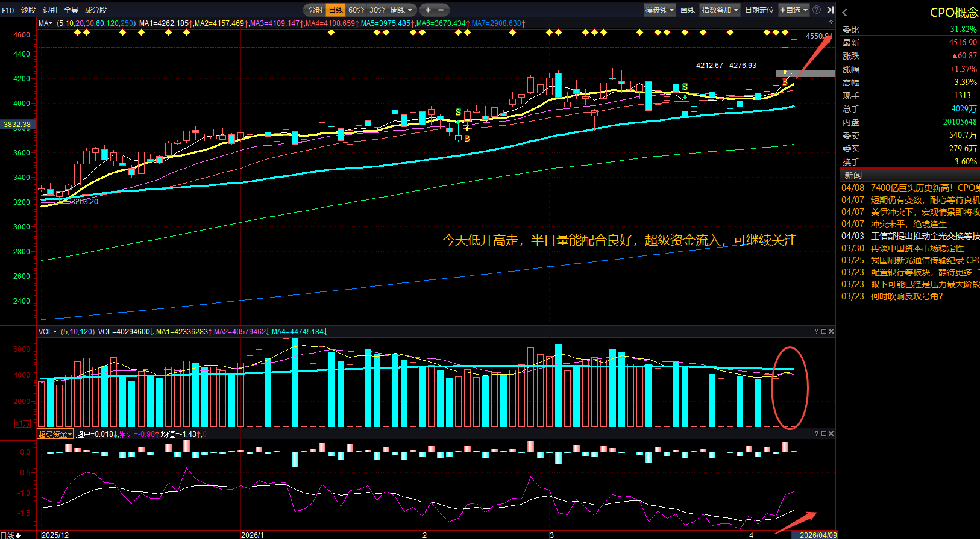The width and height of the screenshot is (980, 539).
Task: Click back arrow beside CPO概念 title
Action: click(x=845, y=13)
